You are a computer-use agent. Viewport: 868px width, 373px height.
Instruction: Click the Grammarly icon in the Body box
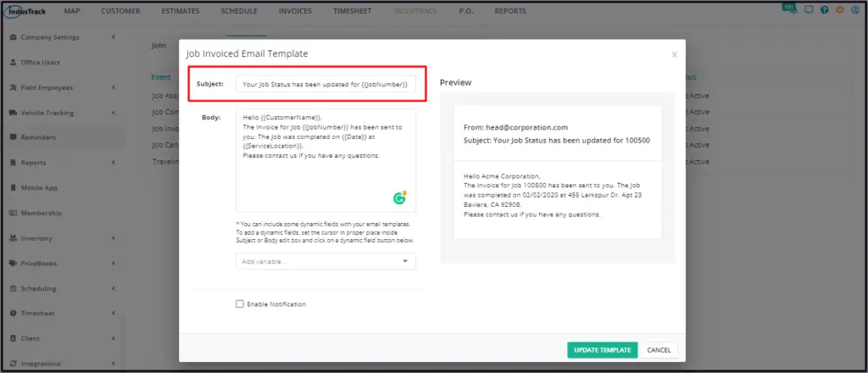400,198
